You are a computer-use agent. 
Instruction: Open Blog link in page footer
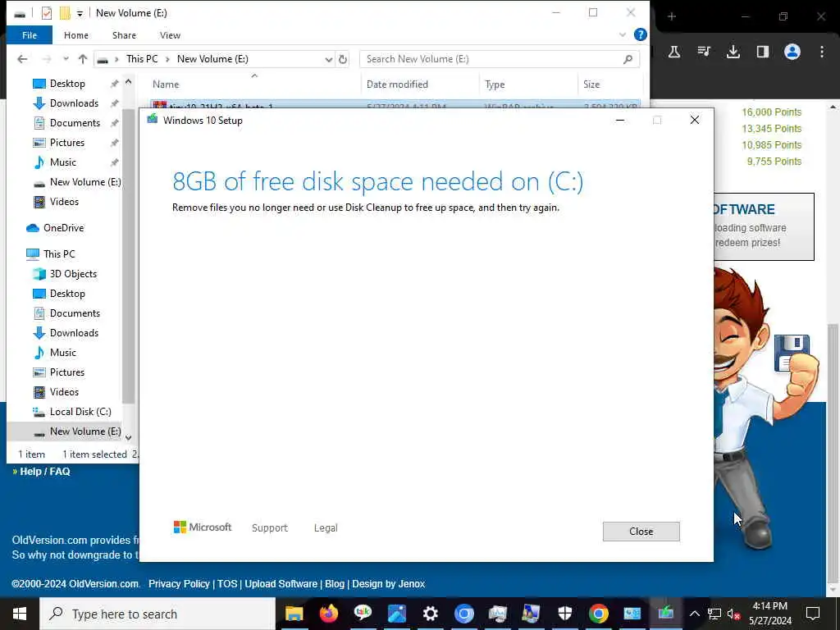point(335,584)
